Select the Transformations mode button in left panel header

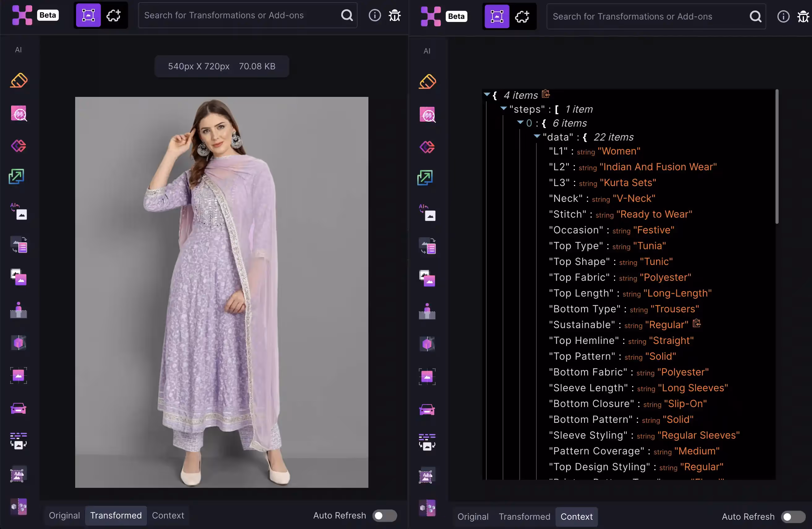coord(88,15)
